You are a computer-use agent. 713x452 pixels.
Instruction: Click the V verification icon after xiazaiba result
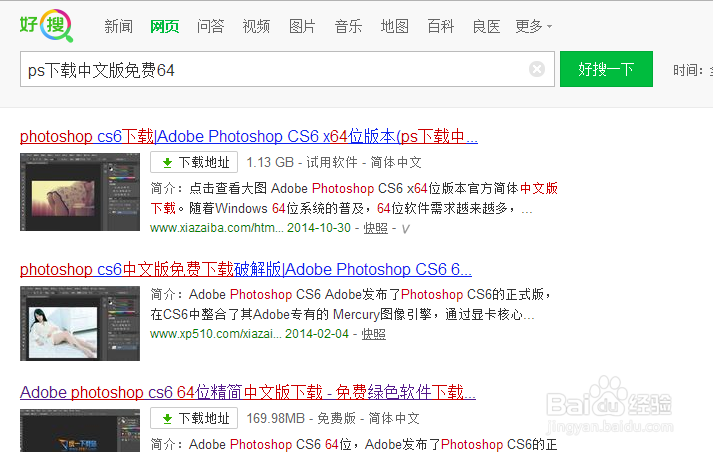pos(406,229)
